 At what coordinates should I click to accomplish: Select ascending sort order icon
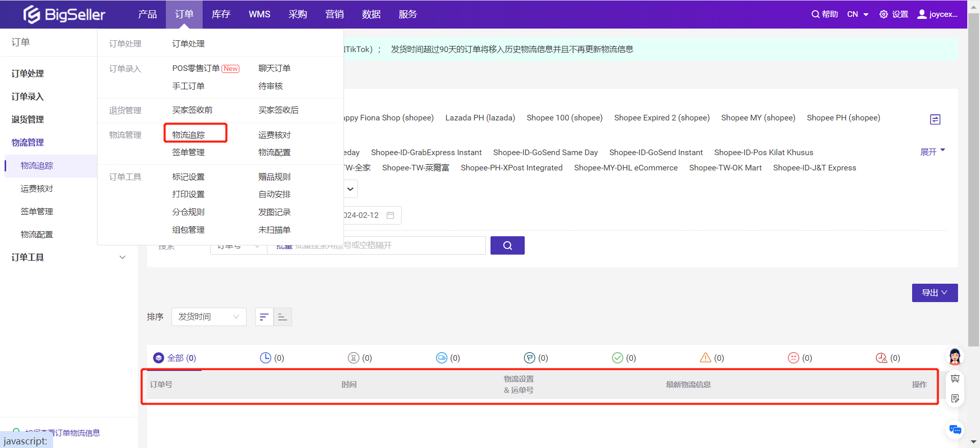(x=282, y=317)
